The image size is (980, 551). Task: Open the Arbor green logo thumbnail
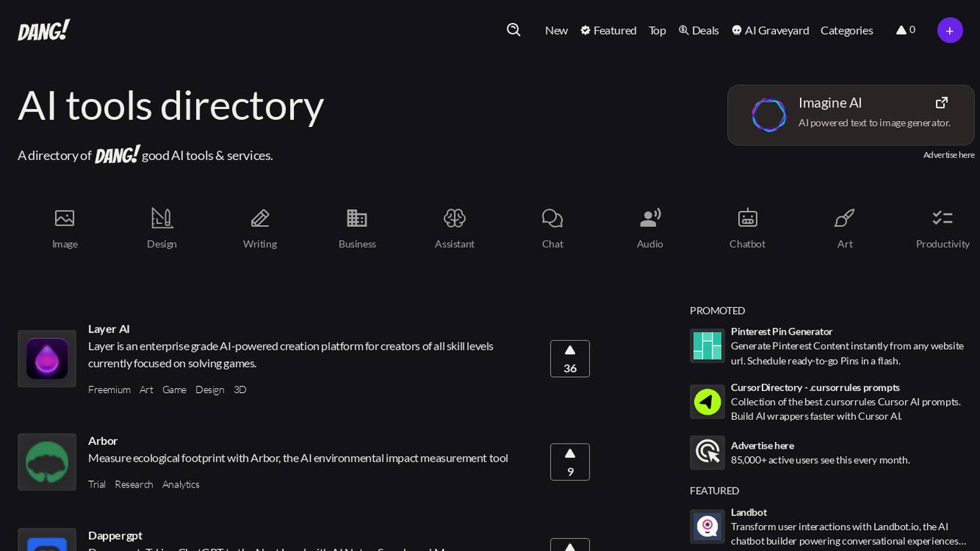[x=47, y=462]
